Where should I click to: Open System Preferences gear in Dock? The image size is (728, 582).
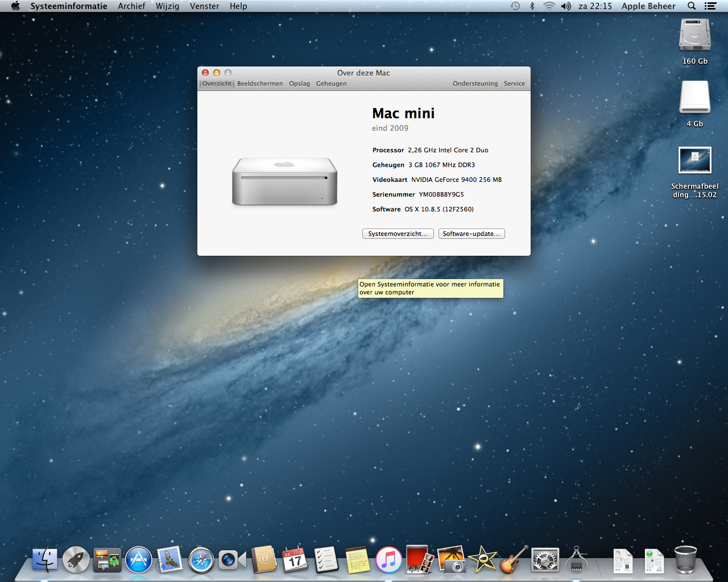pyautogui.click(x=545, y=560)
